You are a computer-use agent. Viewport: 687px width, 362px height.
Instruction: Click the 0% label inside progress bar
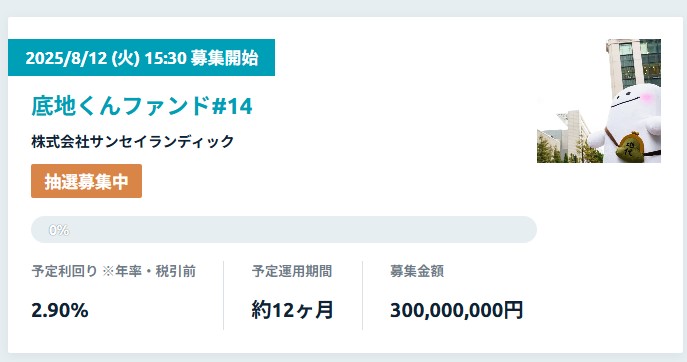coord(59,230)
